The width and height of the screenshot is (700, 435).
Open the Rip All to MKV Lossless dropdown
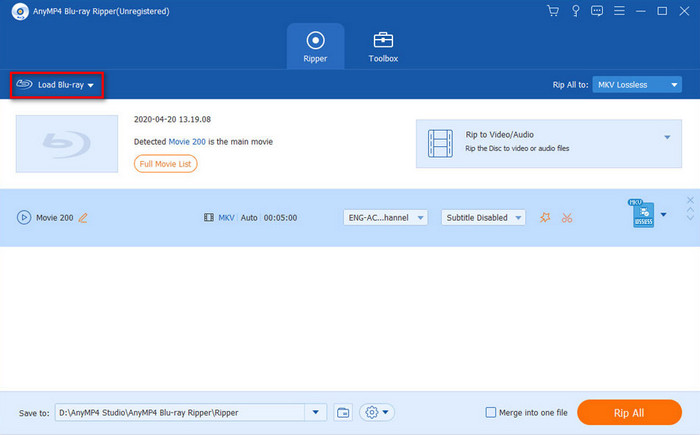(x=637, y=85)
